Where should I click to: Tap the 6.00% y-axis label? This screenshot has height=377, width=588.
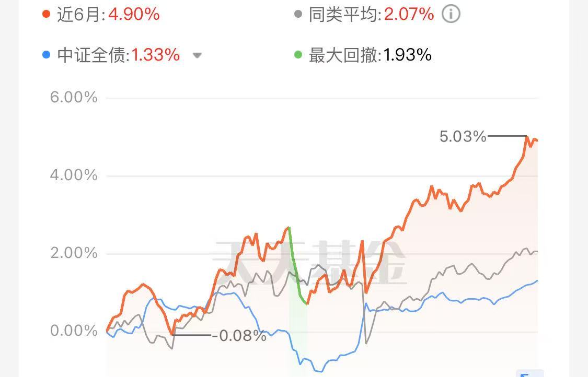point(74,98)
